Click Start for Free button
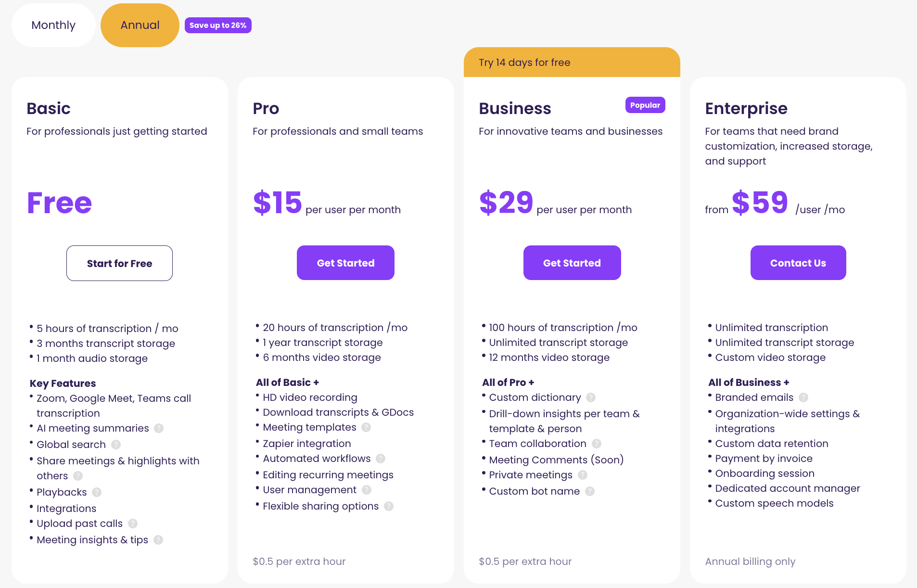This screenshot has width=917, height=588. click(119, 263)
